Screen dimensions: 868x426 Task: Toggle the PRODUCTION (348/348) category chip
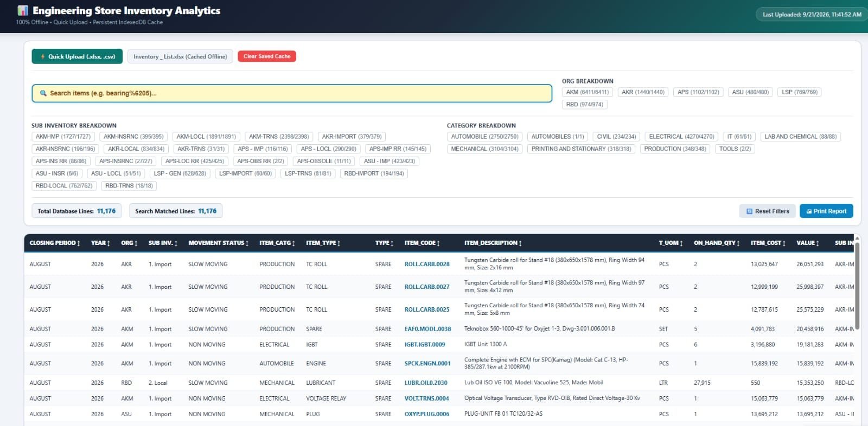(675, 149)
